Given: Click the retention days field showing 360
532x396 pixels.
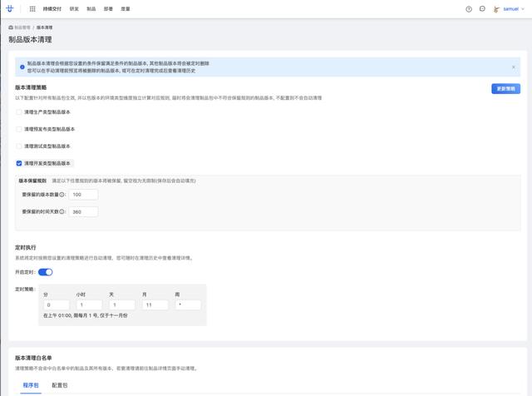Looking at the screenshot, I should click(x=83, y=211).
